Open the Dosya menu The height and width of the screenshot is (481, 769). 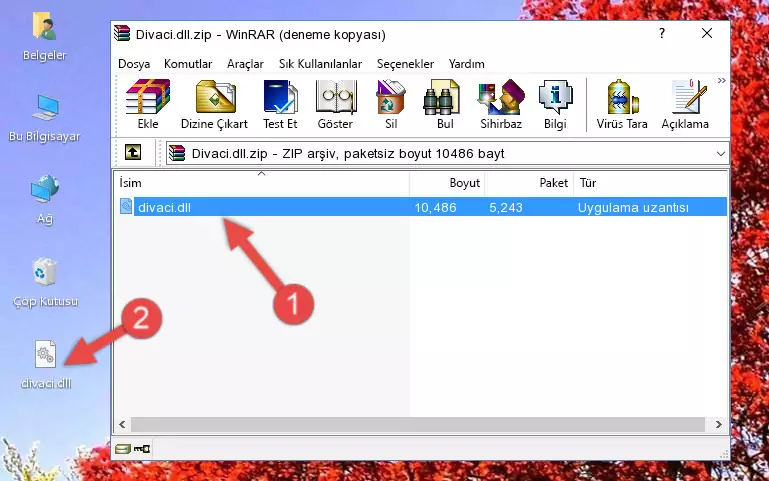(x=134, y=64)
